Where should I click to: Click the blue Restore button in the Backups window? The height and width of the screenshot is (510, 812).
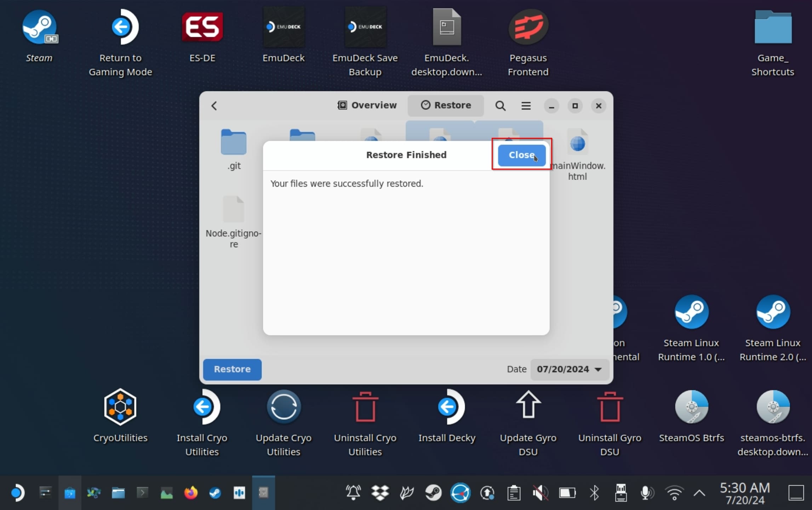click(232, 369)
